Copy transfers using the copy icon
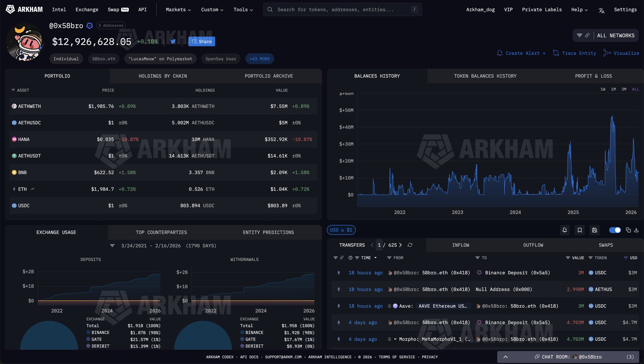This screenshot has height=364, width=644. 628,230
